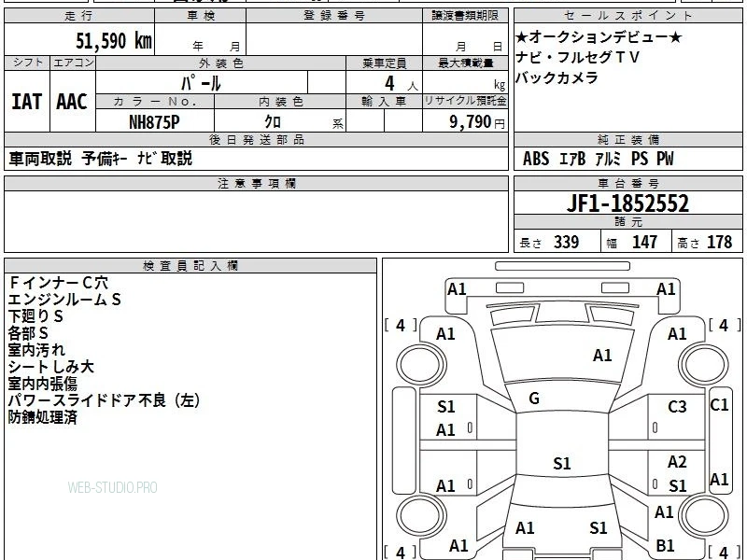Screen dimensions: 747x560
Task: Click the exterior color パール
Action: tap(201, 83)
